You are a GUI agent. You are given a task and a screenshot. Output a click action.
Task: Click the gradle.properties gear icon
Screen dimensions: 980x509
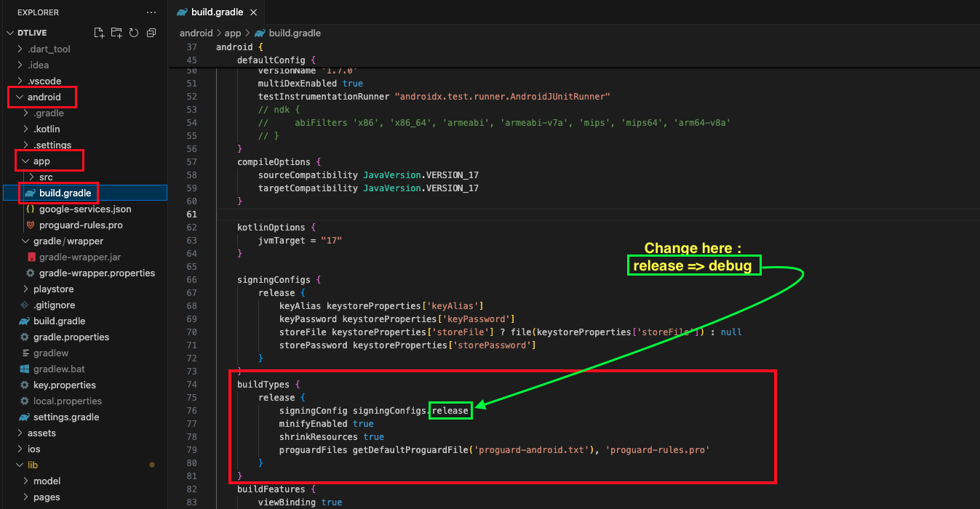click(25, 337)
